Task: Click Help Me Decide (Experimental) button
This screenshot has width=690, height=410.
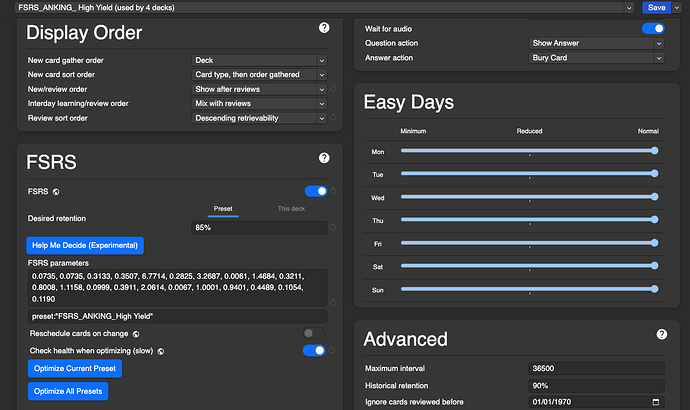Action: click(x=85, y=245)
